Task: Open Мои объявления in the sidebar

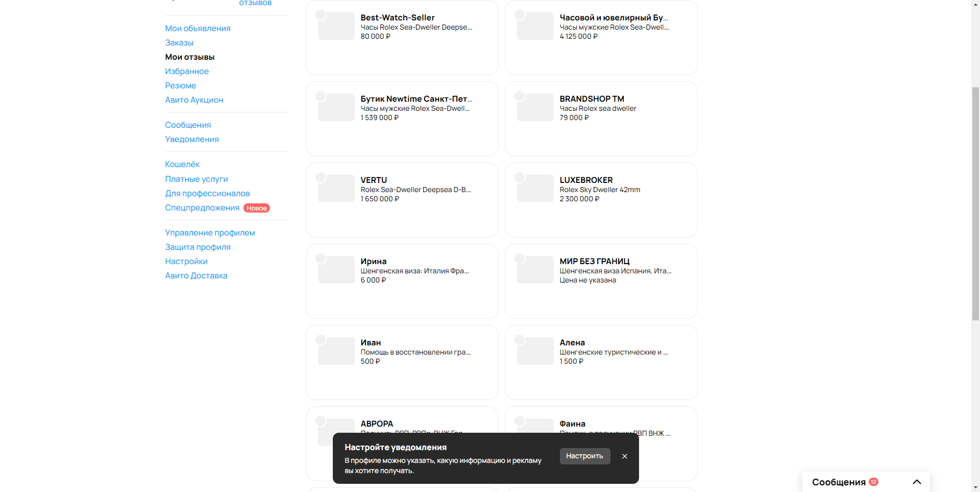Action: coord(198,28)
